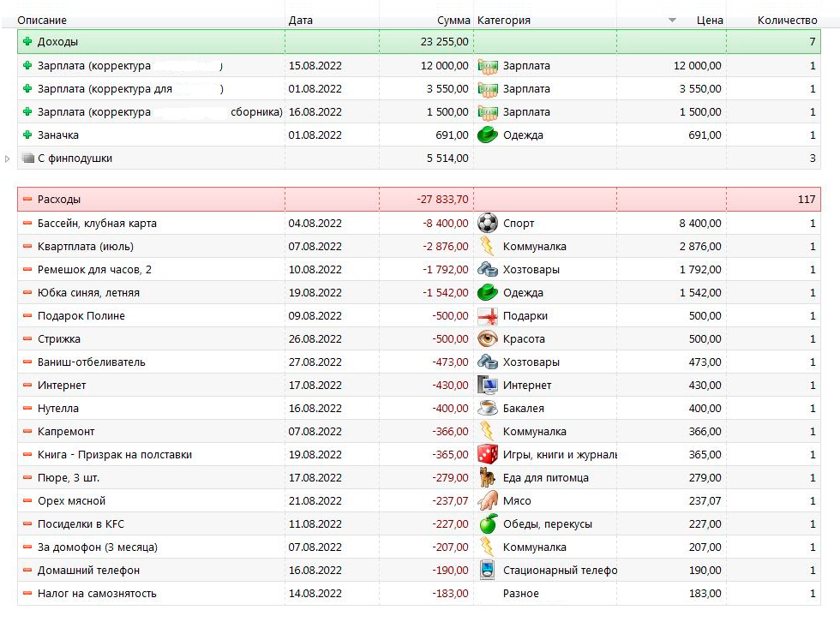
Task: Sort by the Описание column header
Action: [42, 21]
